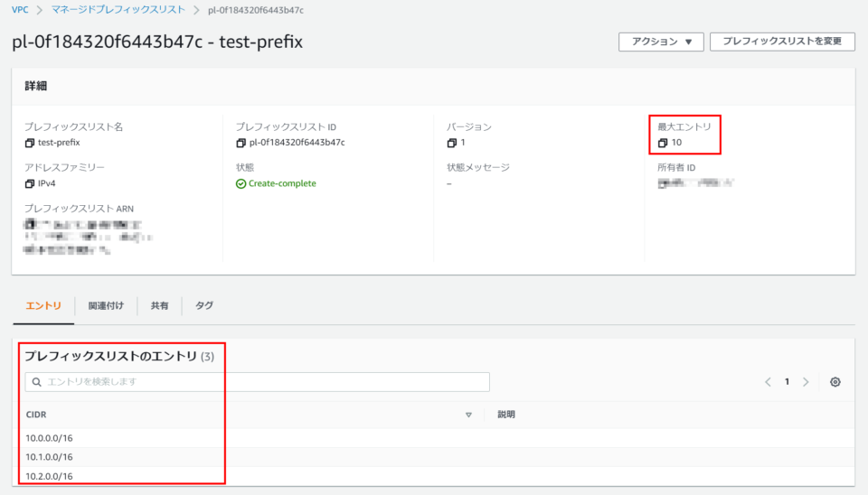Copy the prefix list ID value
The image size is (868, 495).
[x=241, y=143]
